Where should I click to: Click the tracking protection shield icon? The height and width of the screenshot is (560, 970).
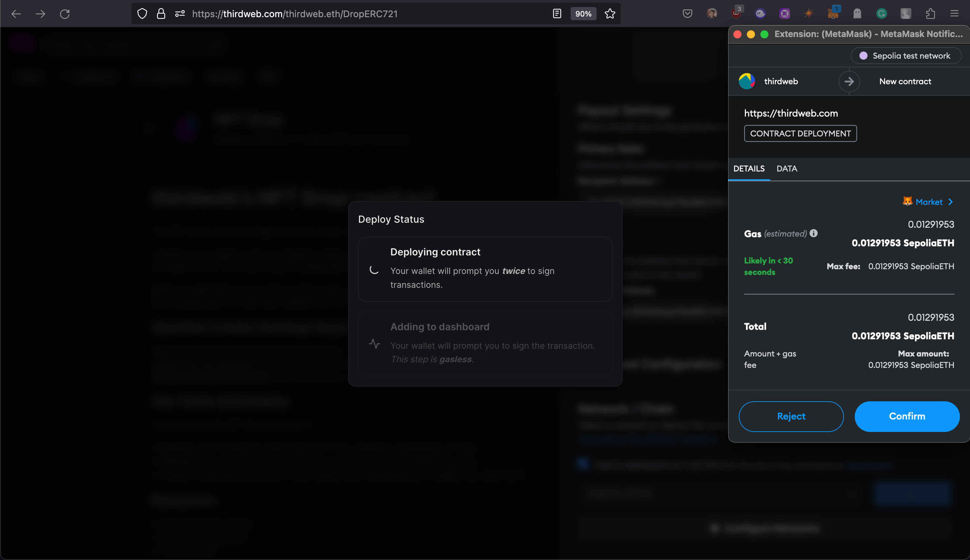coord(142,13)
